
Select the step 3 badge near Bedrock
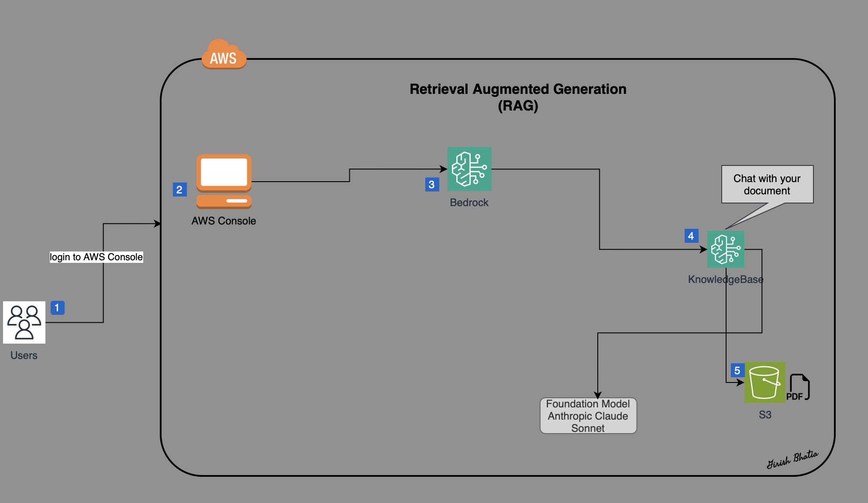[x=432, y=184]
